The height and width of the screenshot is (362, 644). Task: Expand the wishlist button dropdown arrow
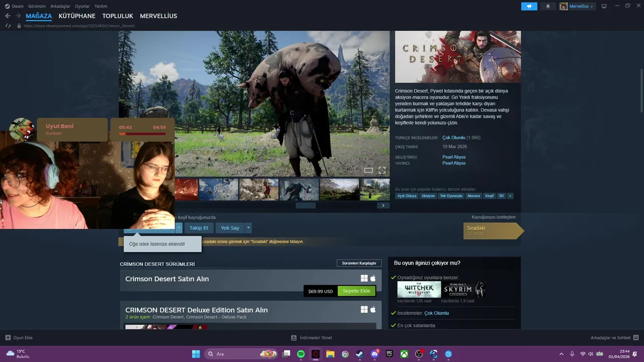179,228
